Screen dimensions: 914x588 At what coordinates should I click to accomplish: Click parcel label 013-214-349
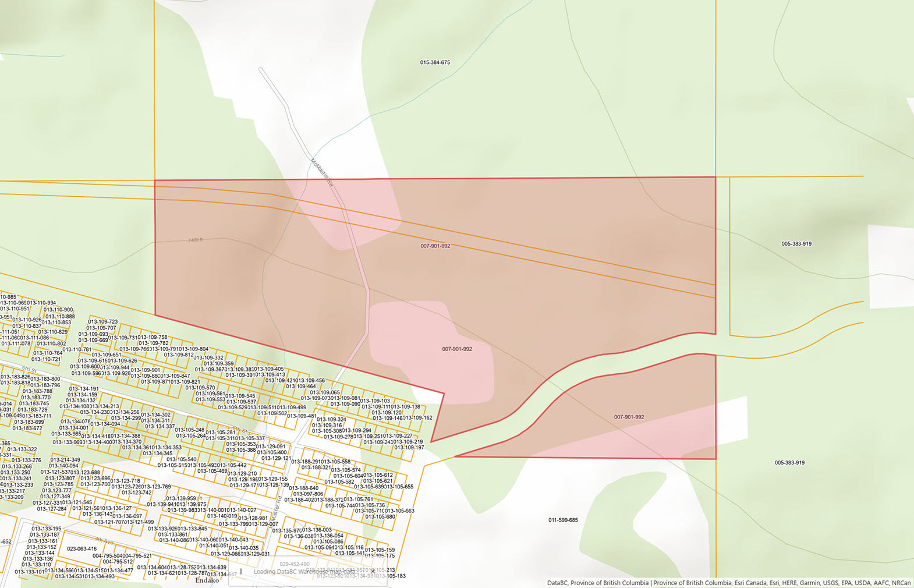coord(65,459)
